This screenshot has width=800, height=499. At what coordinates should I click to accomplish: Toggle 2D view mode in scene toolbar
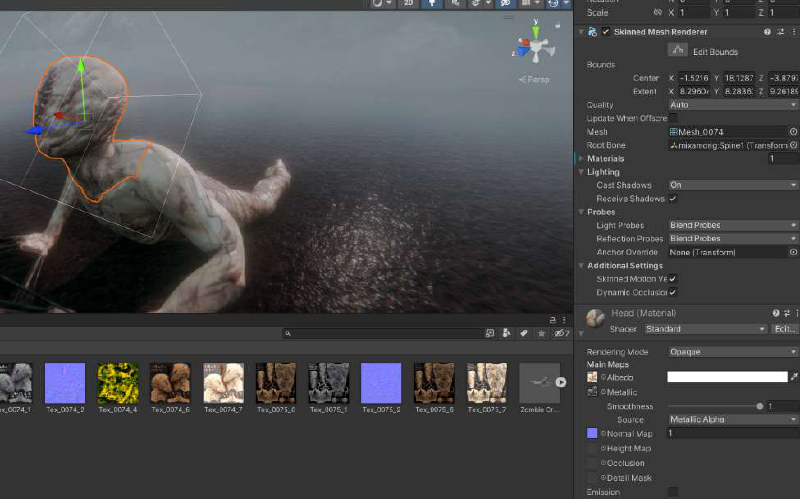407,3
